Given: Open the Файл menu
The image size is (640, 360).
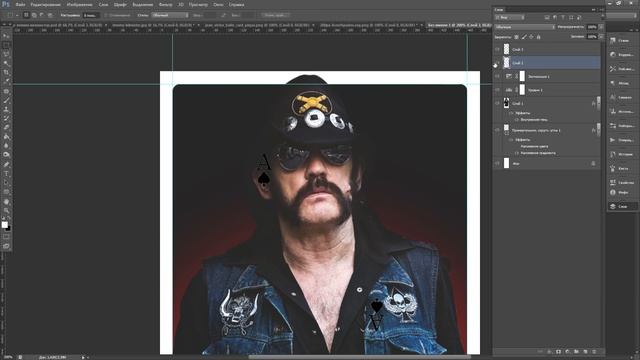Looking at the screenshot, I should point(20,4).
